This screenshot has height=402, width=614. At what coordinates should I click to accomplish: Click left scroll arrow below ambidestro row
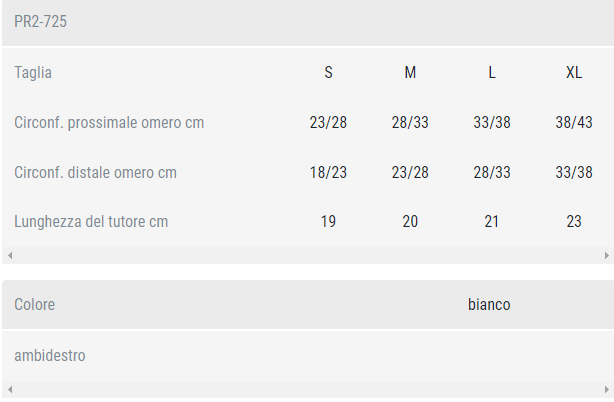pos(9,389)
